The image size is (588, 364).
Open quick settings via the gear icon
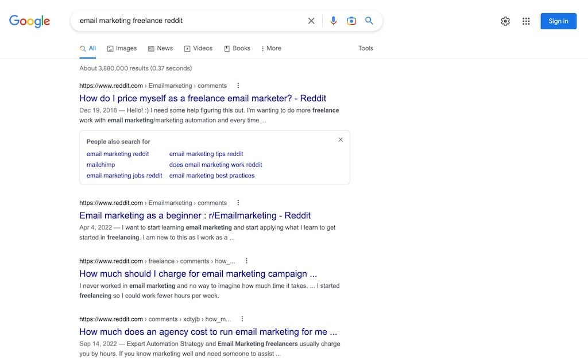505,21
